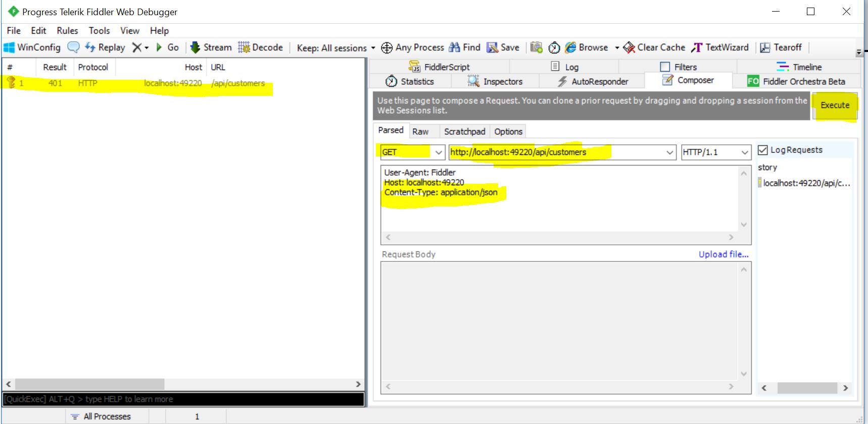This screenshot has height=424, width=868.
Task: Expand the toolbar overflow arrow
Action: coord(859,52)
